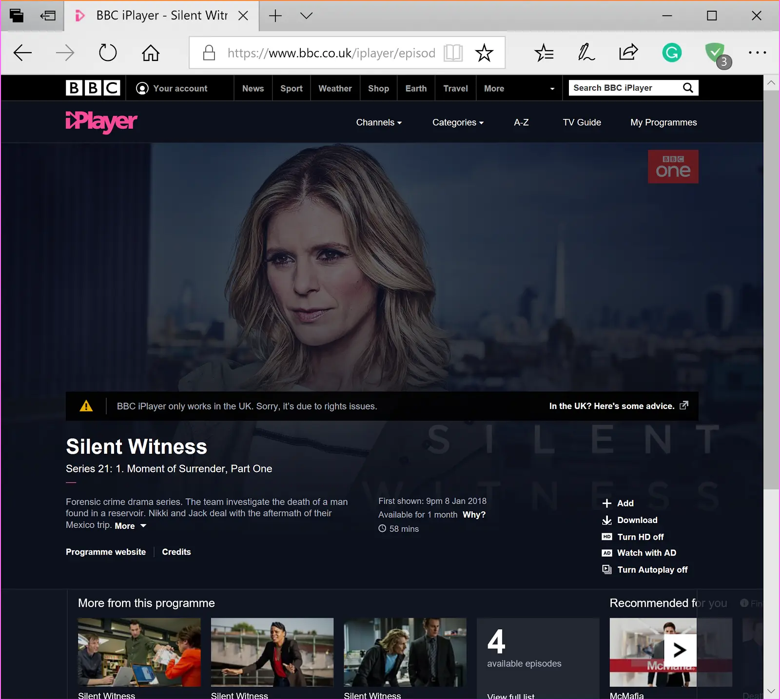Click the Credits link
Screen dimensions: 780x700
176,552
